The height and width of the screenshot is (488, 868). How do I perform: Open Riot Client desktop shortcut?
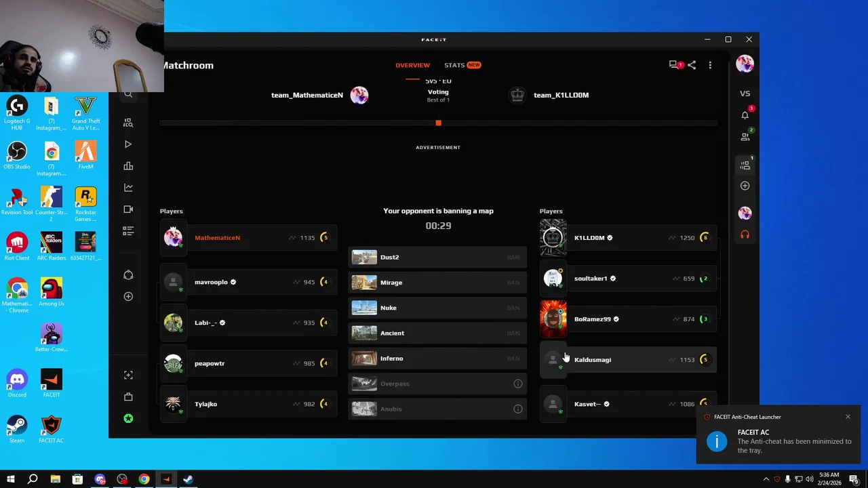[17, 246]
